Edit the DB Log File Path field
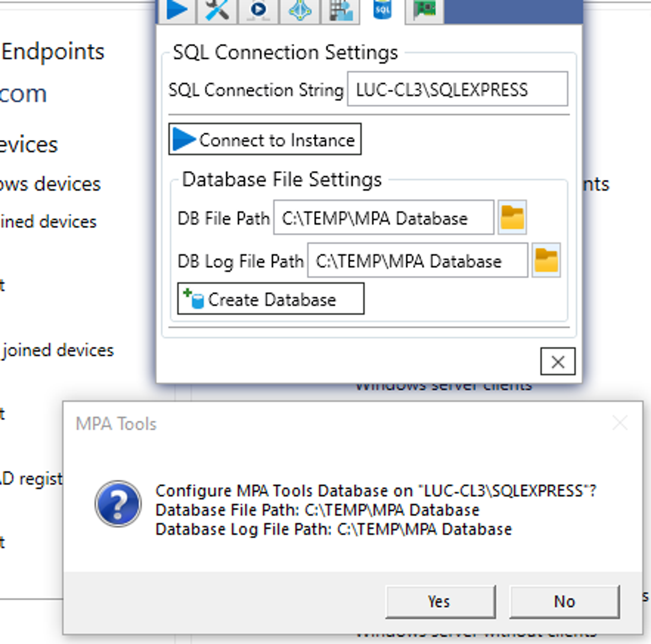 click(x=418, y=260)
